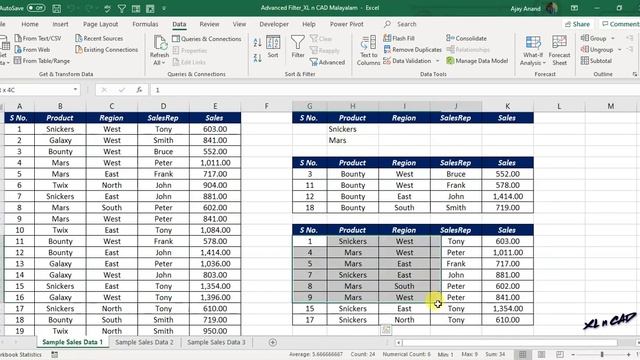Sort descending Z to A
The width and height of the screenshot is (640, 360).
257,58
